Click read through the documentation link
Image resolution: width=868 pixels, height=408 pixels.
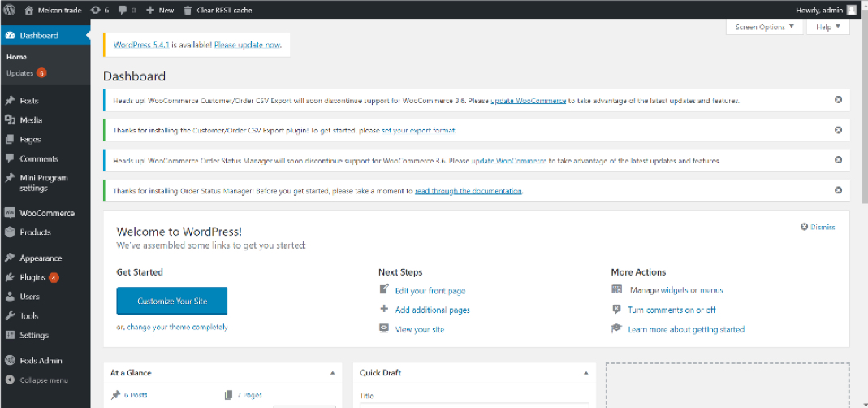point(469,191)
